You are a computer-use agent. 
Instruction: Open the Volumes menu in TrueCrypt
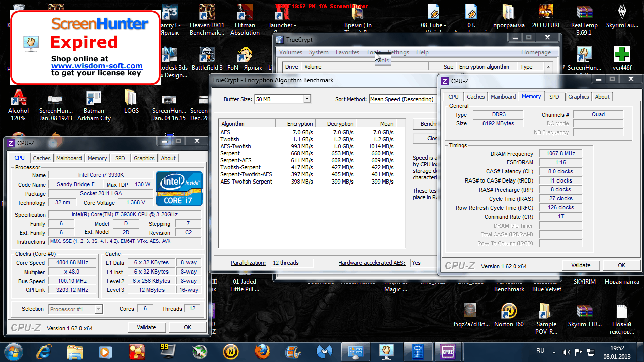click(x=291, y=52)
